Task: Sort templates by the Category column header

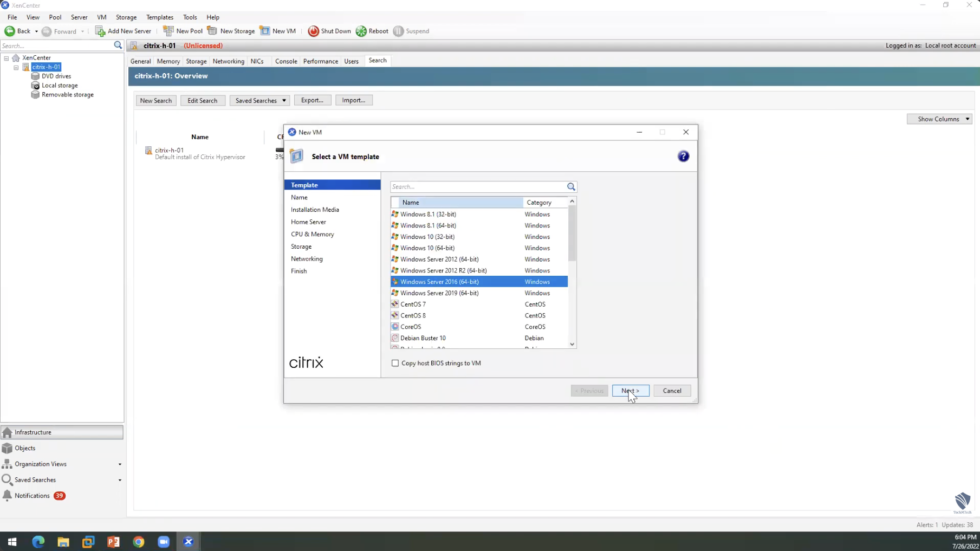Action: point(546,202)
